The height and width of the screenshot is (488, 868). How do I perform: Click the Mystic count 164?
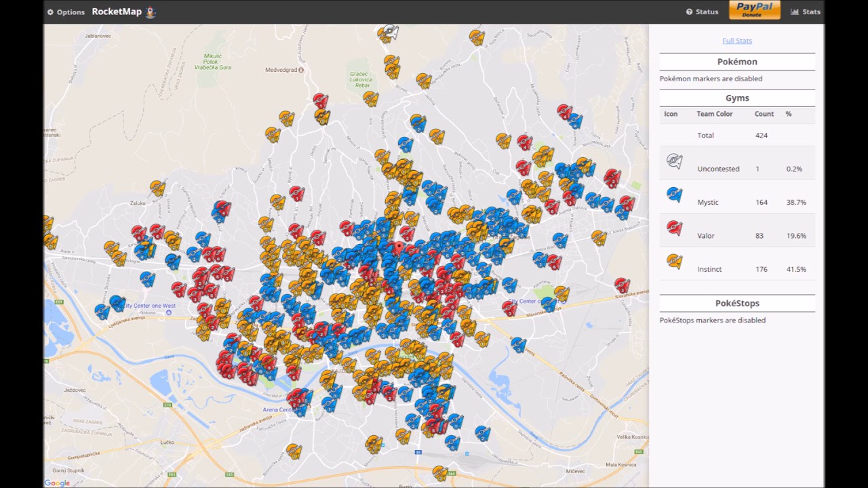tap(762, 202)
